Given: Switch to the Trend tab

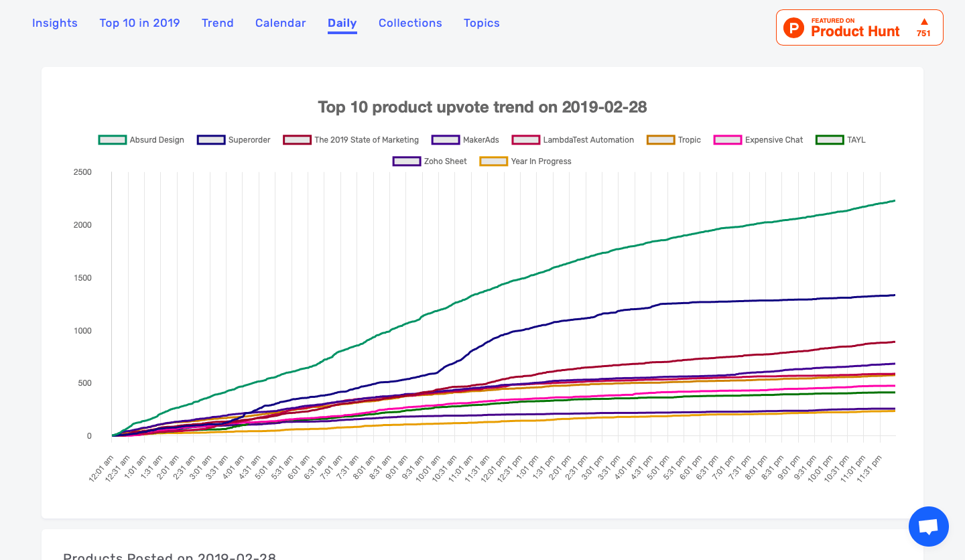Looking at the screenshot, I should tap(217, 23).
